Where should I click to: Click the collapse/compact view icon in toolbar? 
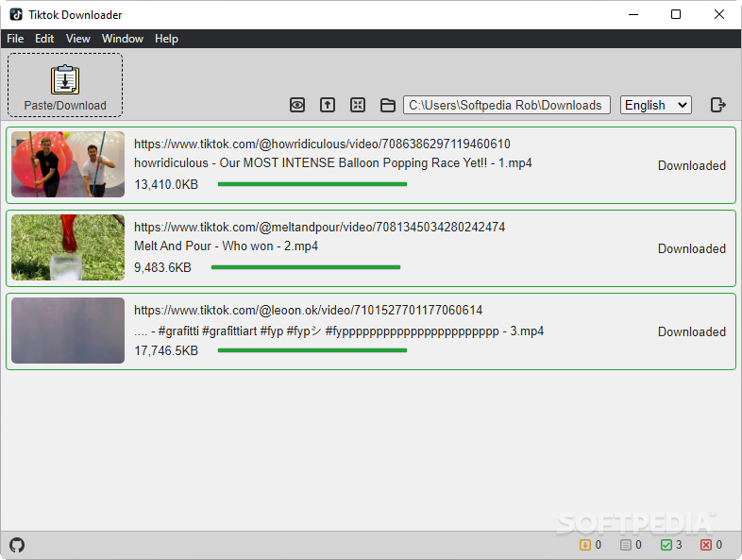pyautogui.click(x=358, y=105)
